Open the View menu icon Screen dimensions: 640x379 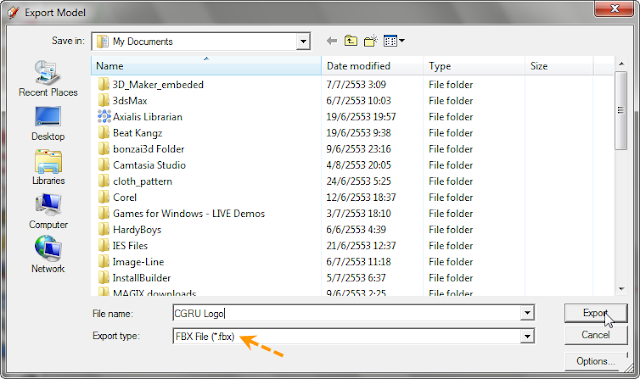click(x=390, y=41)
